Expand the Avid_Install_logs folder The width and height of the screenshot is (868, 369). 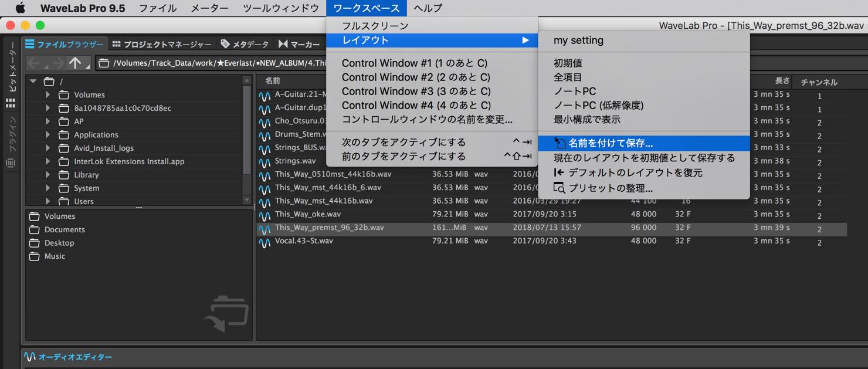(48, 148)
